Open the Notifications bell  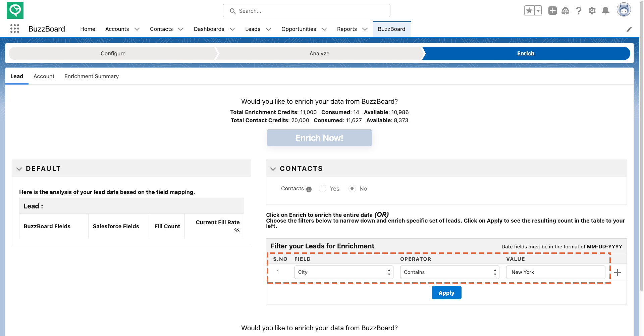point(605,11)
